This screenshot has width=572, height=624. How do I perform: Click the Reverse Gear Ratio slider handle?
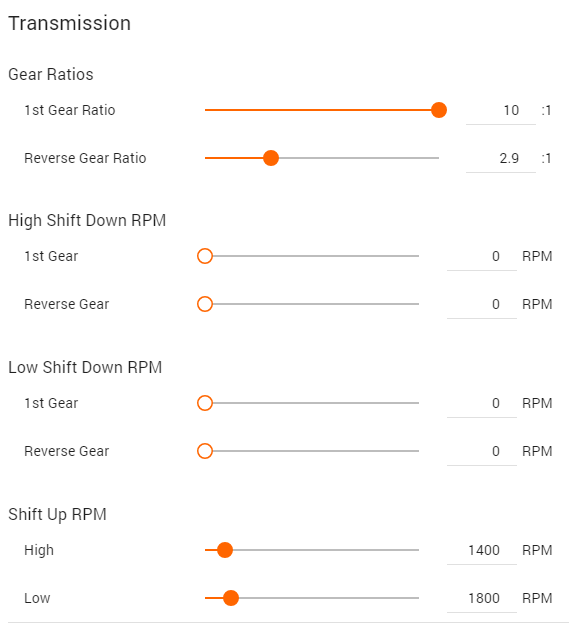tap(271, 158)
